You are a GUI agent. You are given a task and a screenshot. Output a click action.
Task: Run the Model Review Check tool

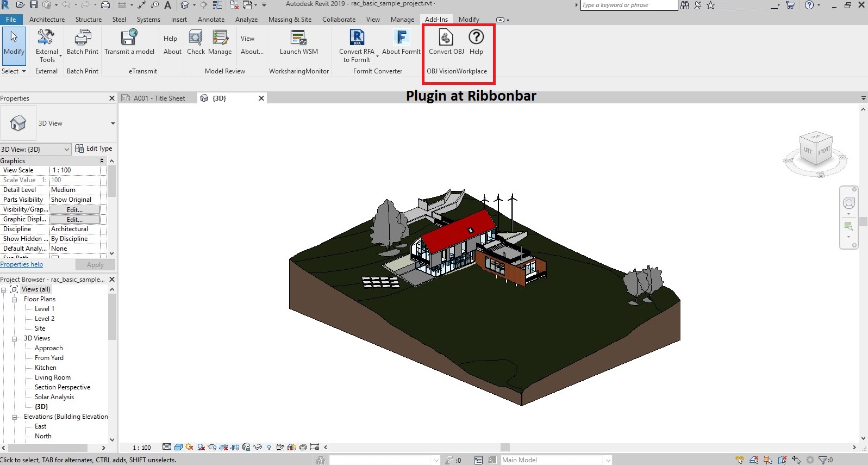[x=196, y=42]
